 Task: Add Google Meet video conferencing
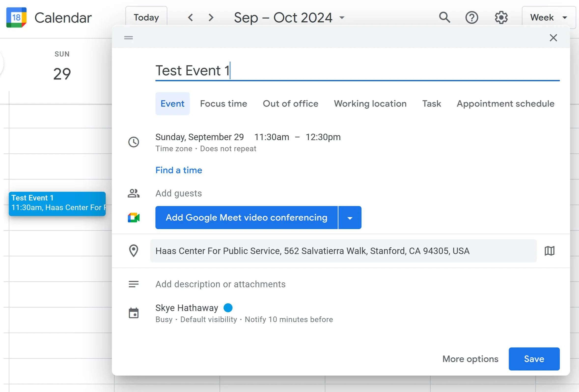246,218
